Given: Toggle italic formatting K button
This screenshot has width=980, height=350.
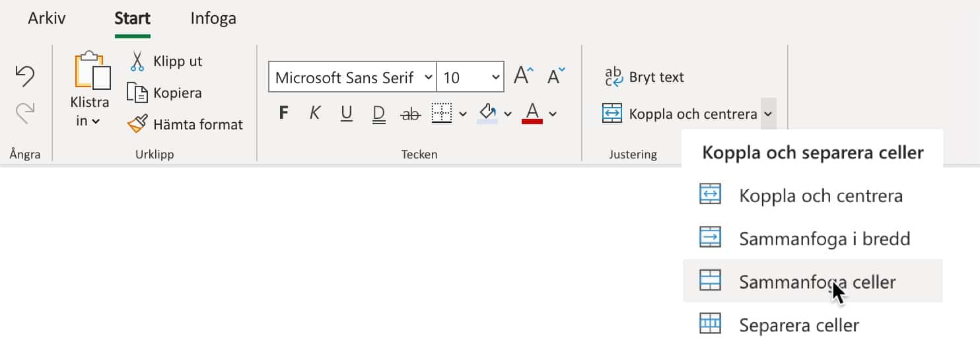Looking at the screenshot, I should 315,114.
